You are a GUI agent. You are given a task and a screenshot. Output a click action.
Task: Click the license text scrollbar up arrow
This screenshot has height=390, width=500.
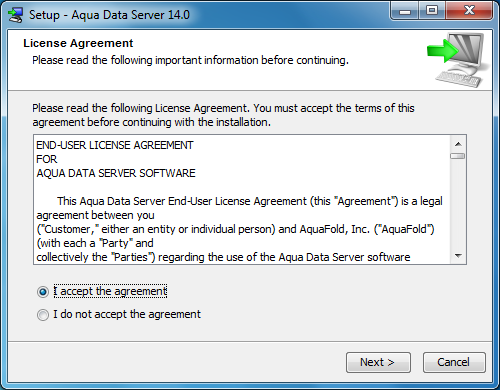point(458,144)
